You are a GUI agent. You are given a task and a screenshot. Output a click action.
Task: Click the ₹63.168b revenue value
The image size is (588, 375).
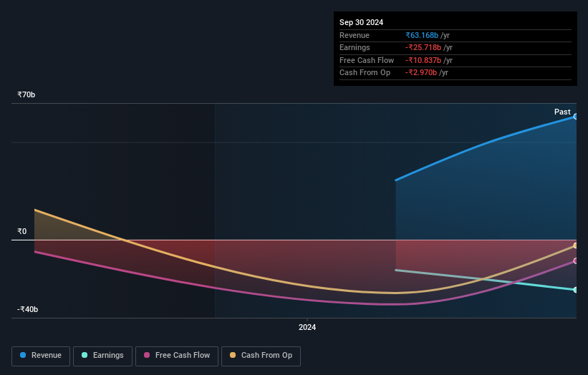pyautogui.click(x=422, y=35)
